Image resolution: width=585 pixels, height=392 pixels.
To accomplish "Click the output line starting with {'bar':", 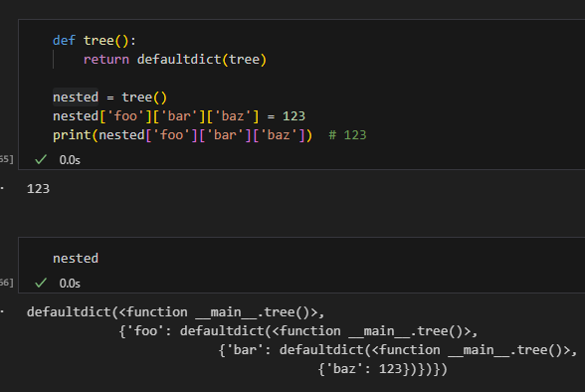I will (x=397, y=350).
